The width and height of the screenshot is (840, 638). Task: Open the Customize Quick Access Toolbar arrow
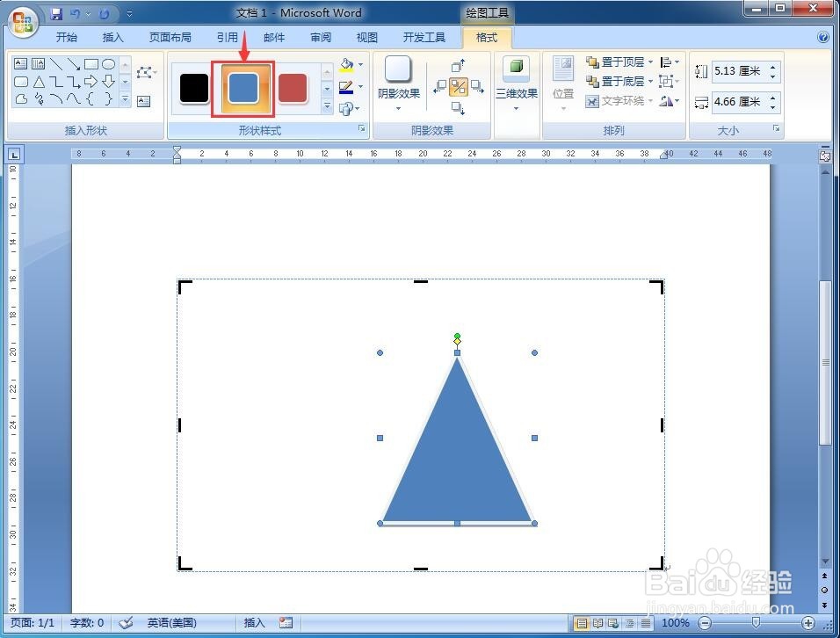click(129, 14)
